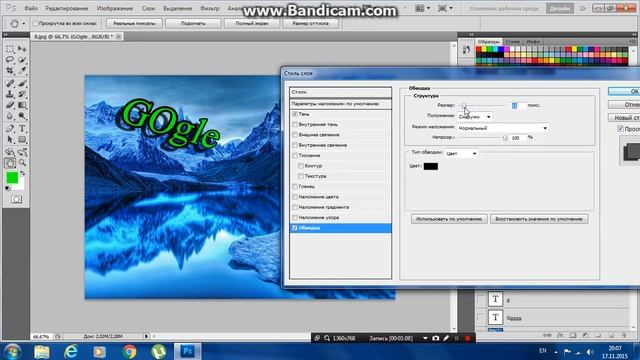This screenshot has width=640, height=360.
Task: Click Bandicam camera screenshot icon
Action: (x=436, y=338)
